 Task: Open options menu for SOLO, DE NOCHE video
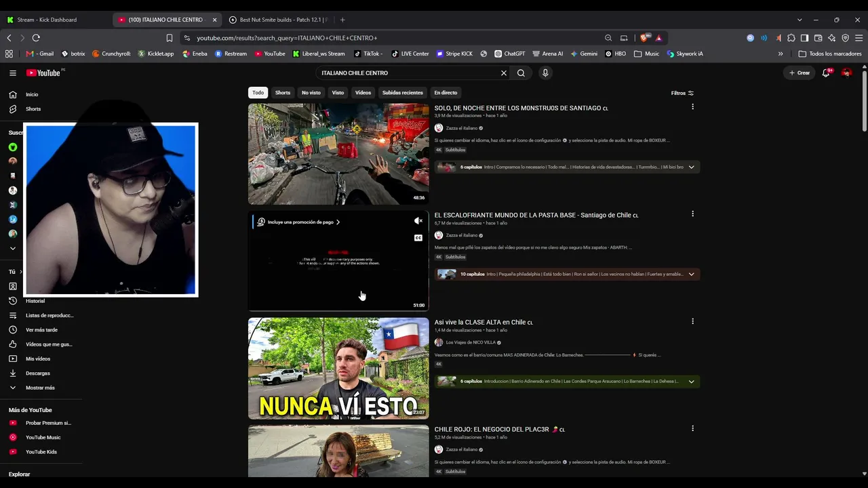692,106
